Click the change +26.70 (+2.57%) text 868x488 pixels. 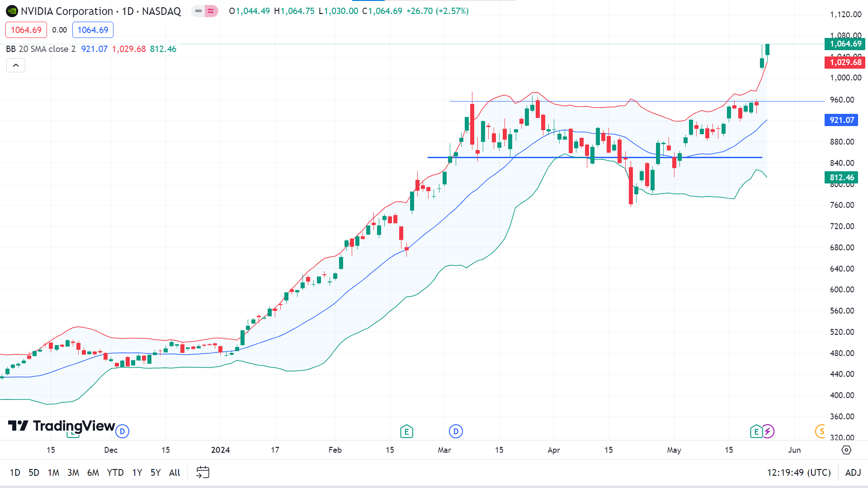(x=438, y=11)
